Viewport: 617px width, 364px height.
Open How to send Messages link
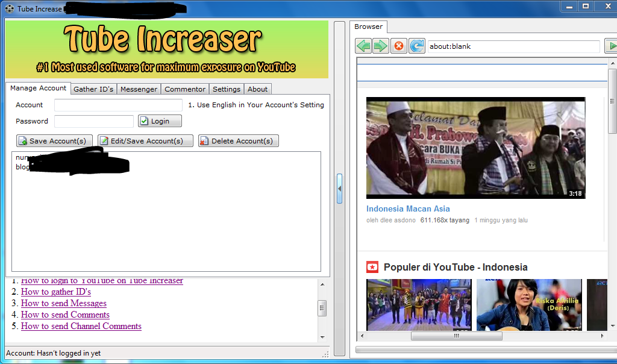point(64,303)
